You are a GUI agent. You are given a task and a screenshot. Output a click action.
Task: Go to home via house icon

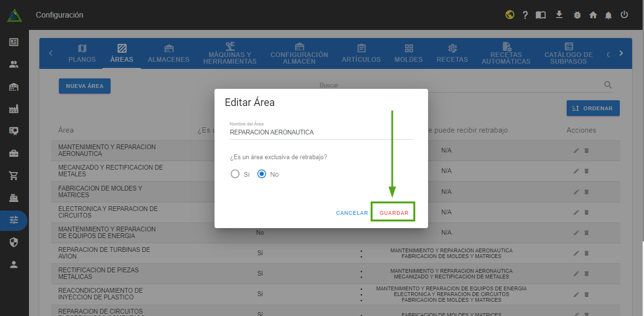(593, 15)
